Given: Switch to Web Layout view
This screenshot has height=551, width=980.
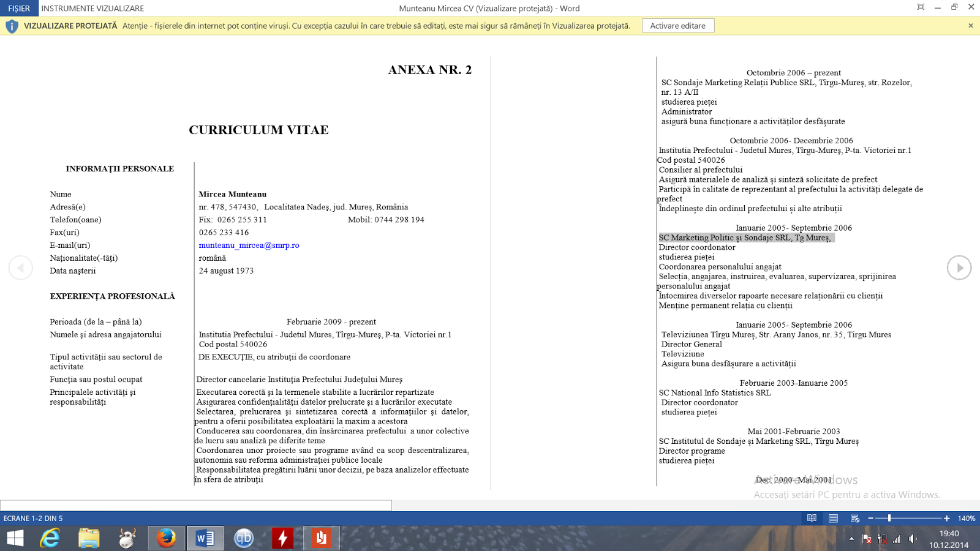Looking at the screenshot, I should coord(854,518).
